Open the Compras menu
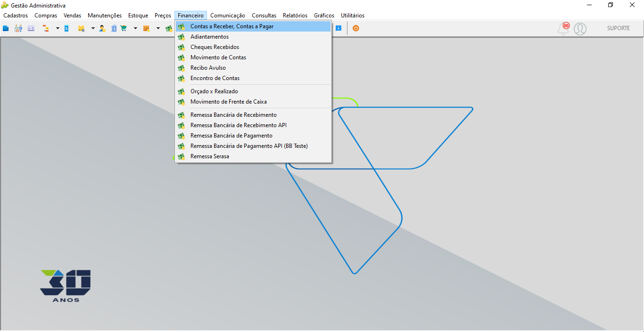644x332 pixels. (46, 16)
